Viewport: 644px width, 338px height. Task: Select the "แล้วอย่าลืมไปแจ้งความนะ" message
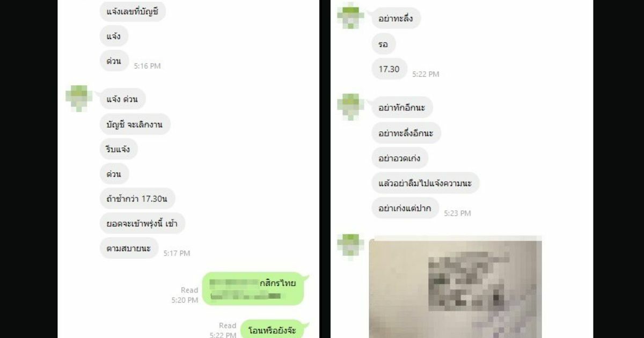pos(425,183)
